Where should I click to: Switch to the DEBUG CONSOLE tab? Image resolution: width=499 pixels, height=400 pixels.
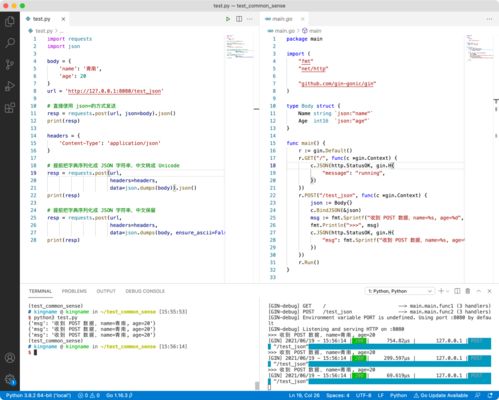(145, 291)
